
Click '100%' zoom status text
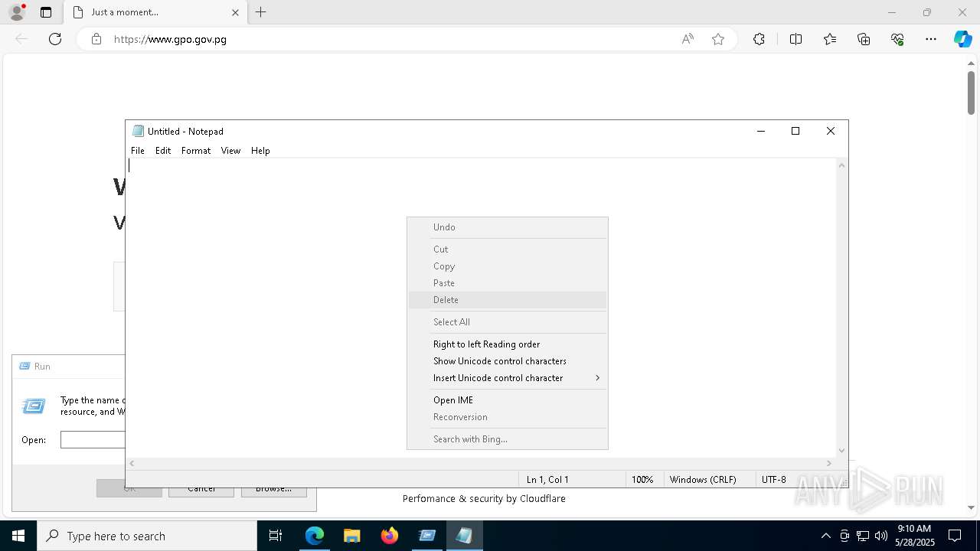coord(642,480)
